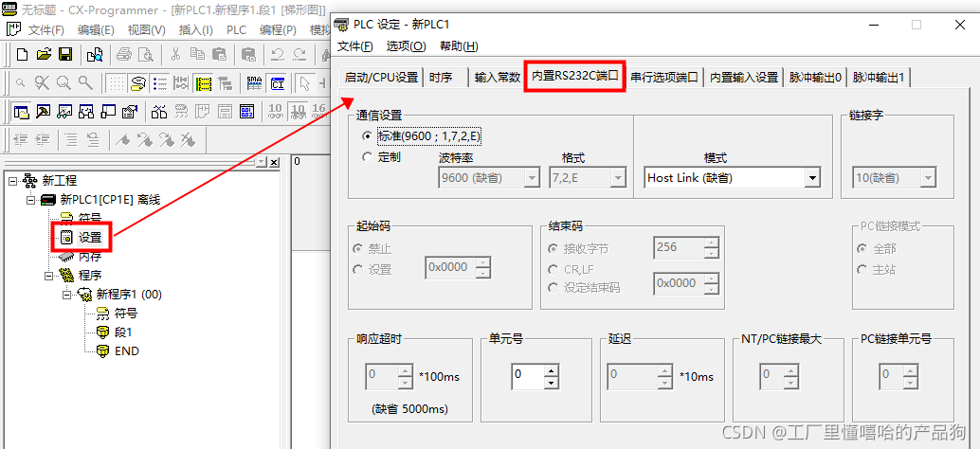Click the greyed-out scissors Cut icon
The height and width of the screenshot is (449, 980).
click(175, 54)
